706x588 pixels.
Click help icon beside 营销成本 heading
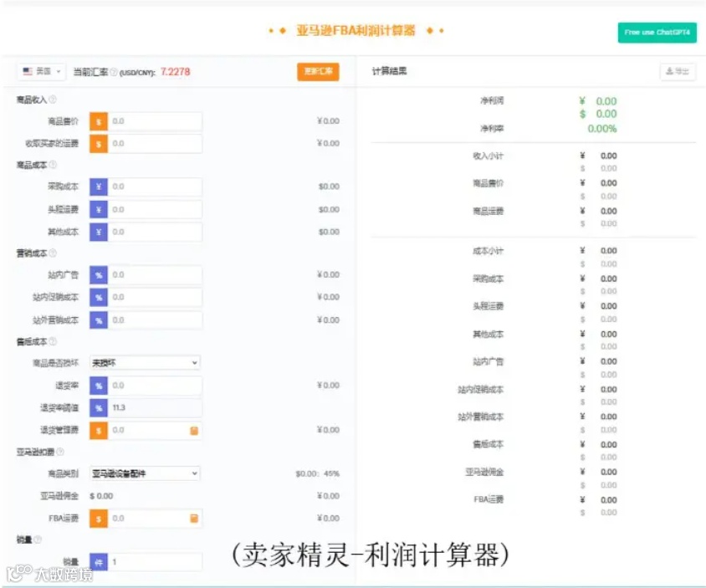[x=53, y=253]
